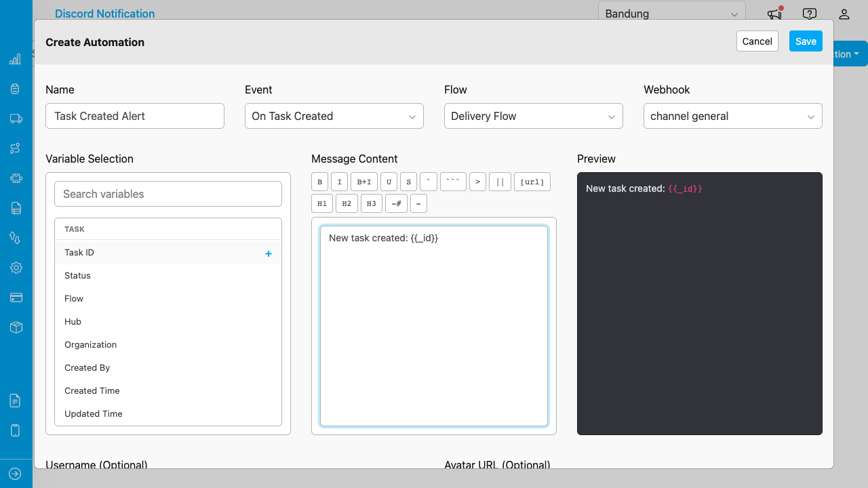Open the help chat question icon
868x488 pixels.
pos(809,14)
